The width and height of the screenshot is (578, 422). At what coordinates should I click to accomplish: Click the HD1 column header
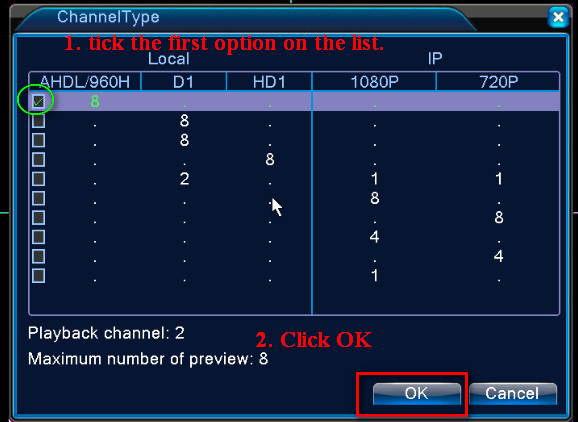coord(269,82)
